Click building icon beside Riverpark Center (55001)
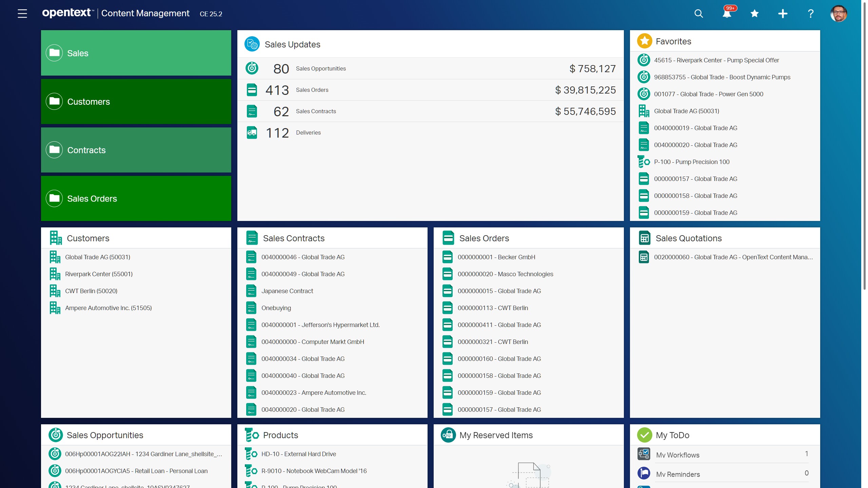Screen dimensions: 868x488 (55, 274)
